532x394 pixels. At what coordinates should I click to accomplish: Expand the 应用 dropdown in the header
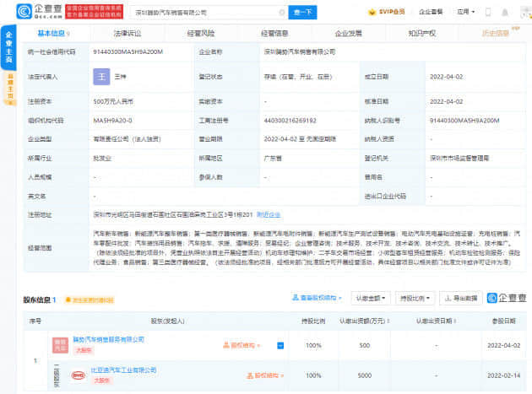tap(466, 12)
